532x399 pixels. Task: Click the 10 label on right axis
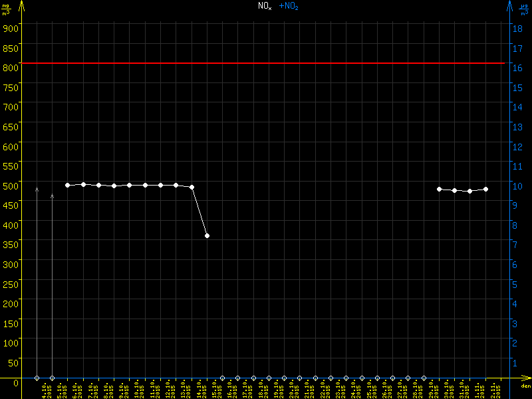coord(516,186)
